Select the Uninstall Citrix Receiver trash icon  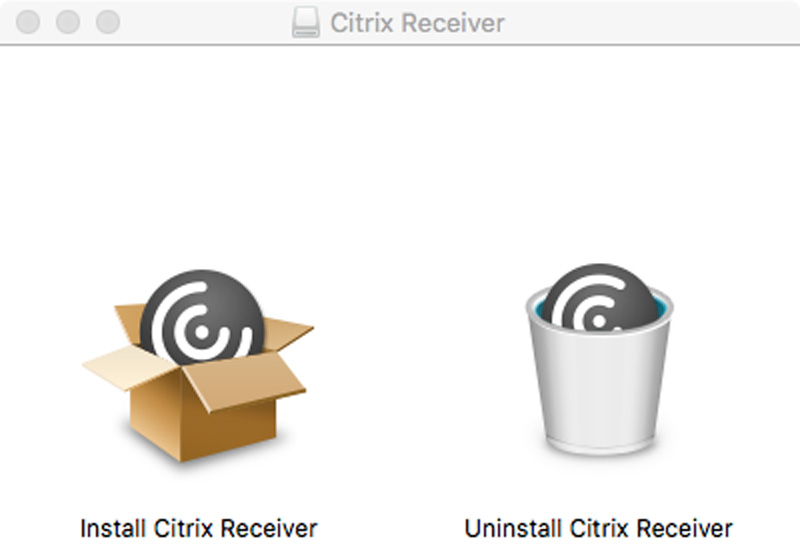[x=599, y=359]
